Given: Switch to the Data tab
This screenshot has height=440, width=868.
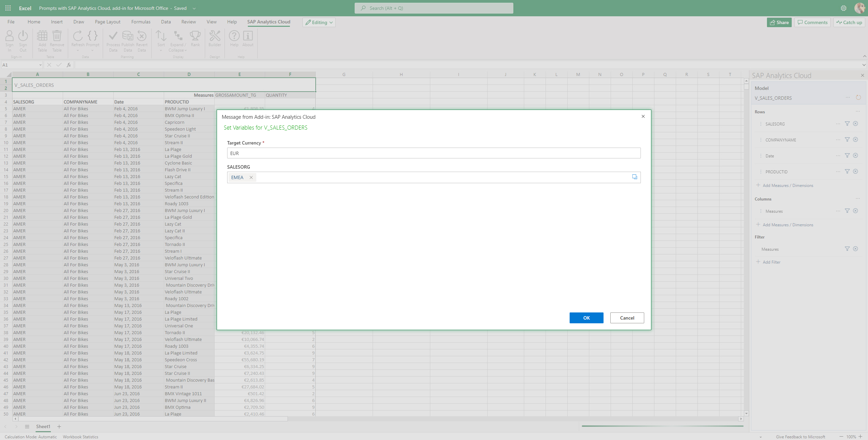Looking at the screenshot, I should click(x=166, y=22).
